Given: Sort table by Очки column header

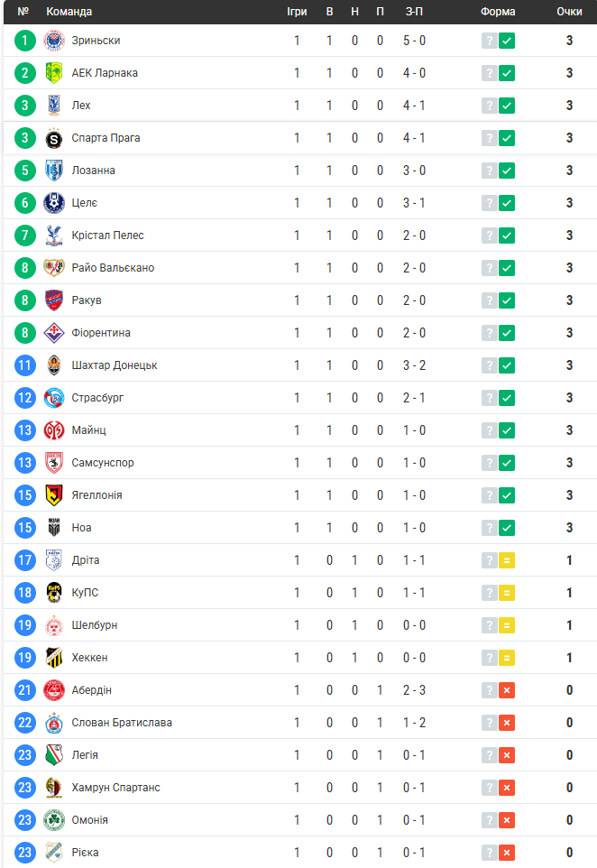Looking at the screenshot, I should point(569,12).
